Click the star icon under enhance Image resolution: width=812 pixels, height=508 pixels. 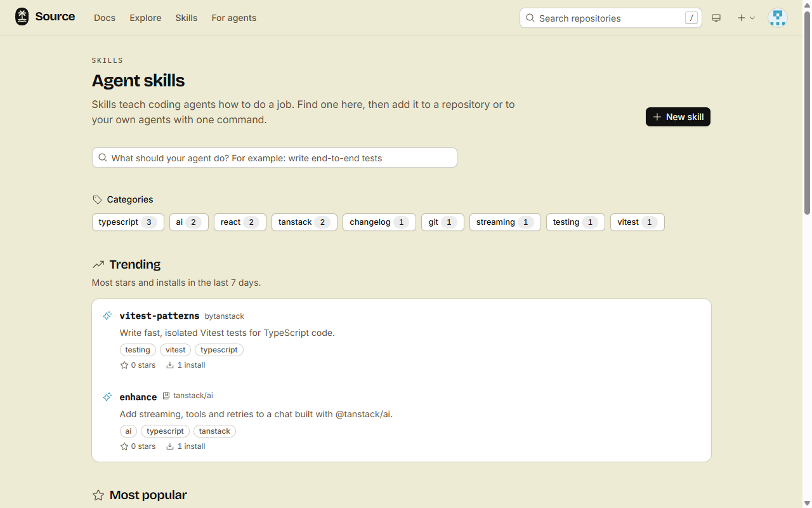[124, 446]
